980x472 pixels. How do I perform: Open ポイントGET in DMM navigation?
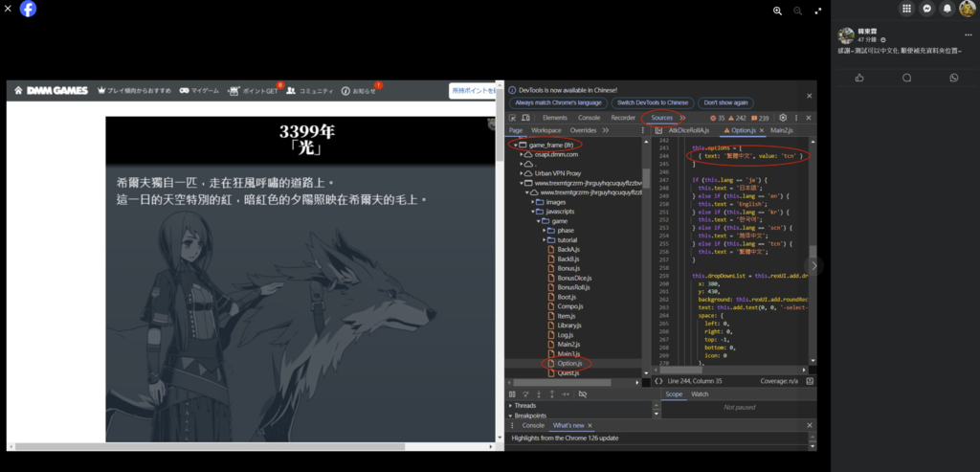[x=253, y=91]
